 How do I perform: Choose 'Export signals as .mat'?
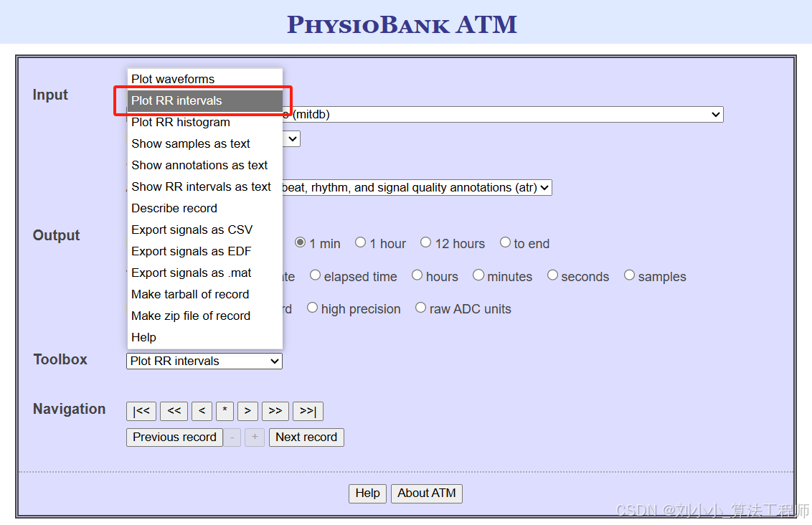pyautogui.click(x=204, y=273)
